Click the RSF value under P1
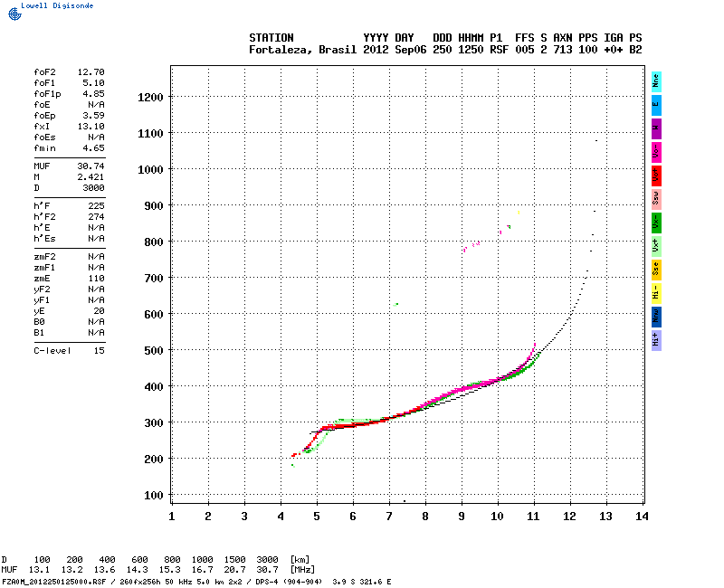 click(x=500, y=50)
